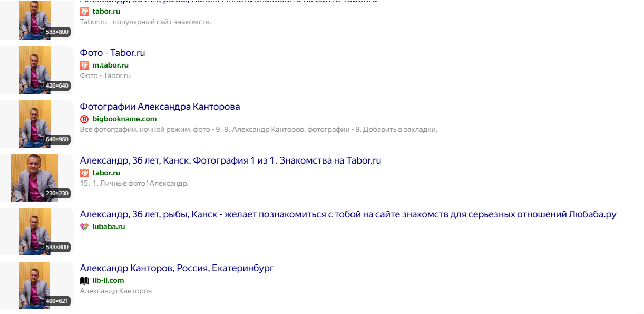Open 'Фотографии Александра Канторова' result title
The height and width of the screenshot is (314, 644).
(160, 107)
